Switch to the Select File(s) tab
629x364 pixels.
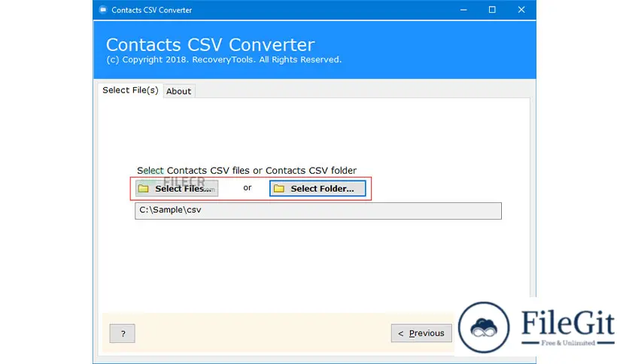[x=130, y=90]
